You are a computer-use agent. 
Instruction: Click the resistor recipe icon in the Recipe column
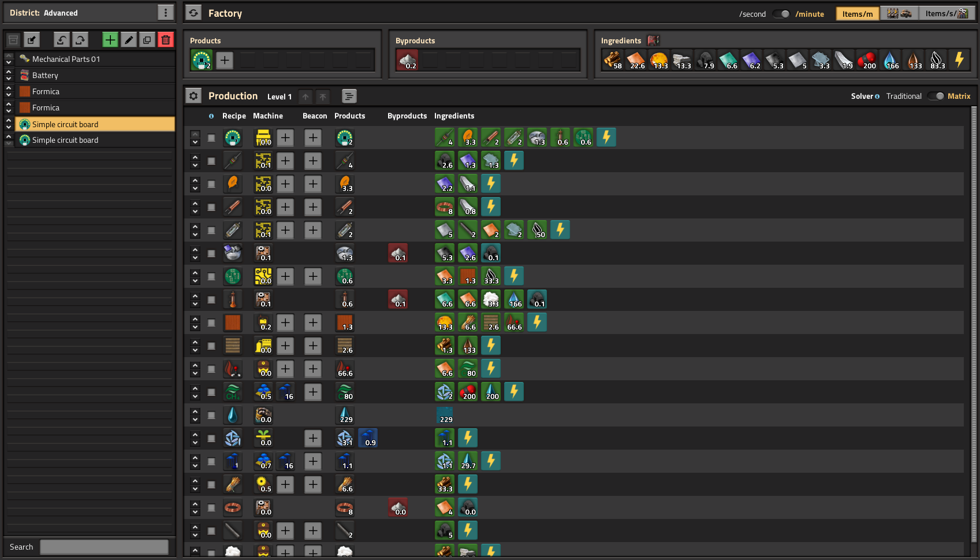pyautogui.click(x=233, y=161)
